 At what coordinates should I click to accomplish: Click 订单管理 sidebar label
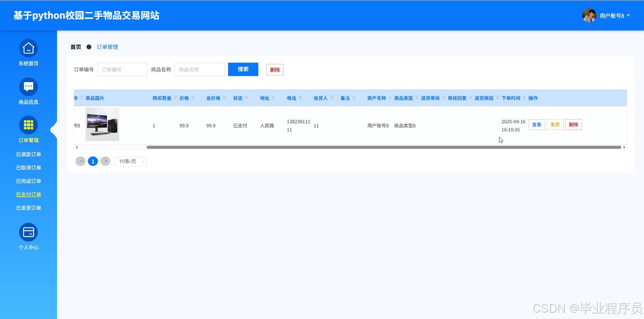pyautogui.click(x=29, y=140)
